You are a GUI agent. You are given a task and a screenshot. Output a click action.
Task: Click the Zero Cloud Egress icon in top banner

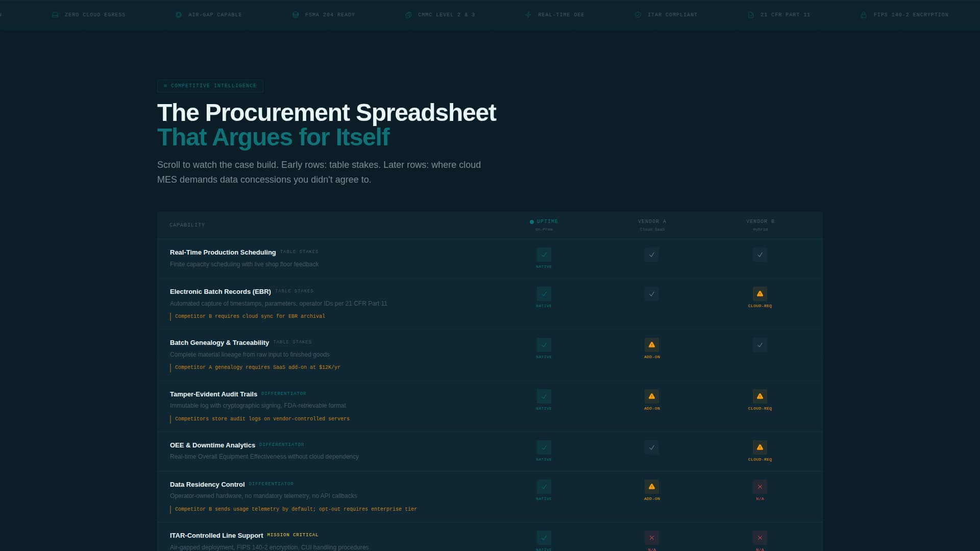55,15
